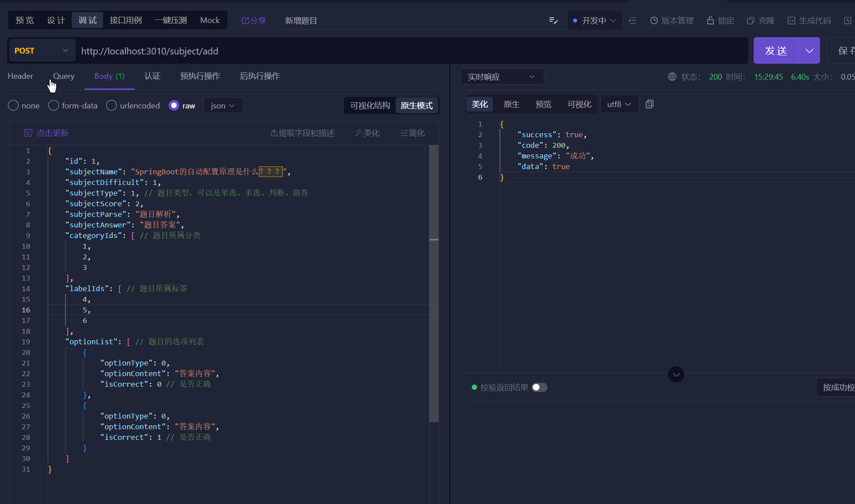This screenshot has width=855, height=504.
Task: Click 生成代码 generate code
Action: coord(809,20)
